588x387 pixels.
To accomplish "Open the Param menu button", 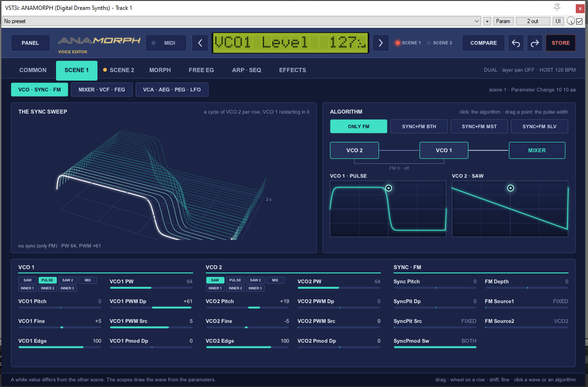I will point(503,21).
